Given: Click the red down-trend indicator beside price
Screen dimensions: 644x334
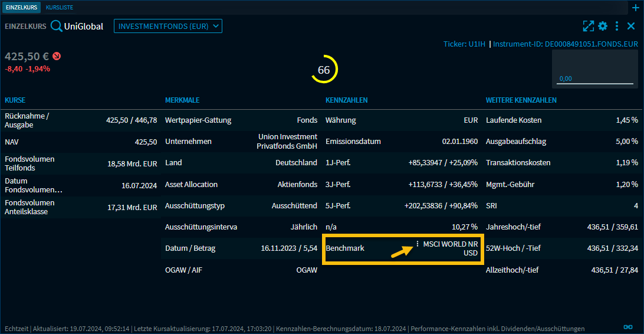Looking at the screenshot, I should [57, 57].
